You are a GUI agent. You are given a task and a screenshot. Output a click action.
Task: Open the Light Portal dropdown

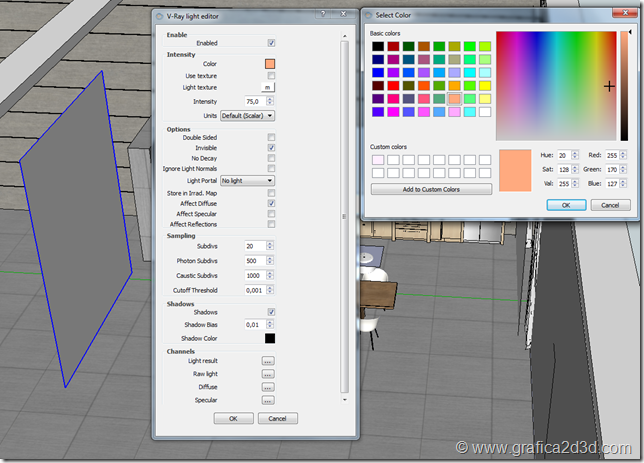pos(248,181)
